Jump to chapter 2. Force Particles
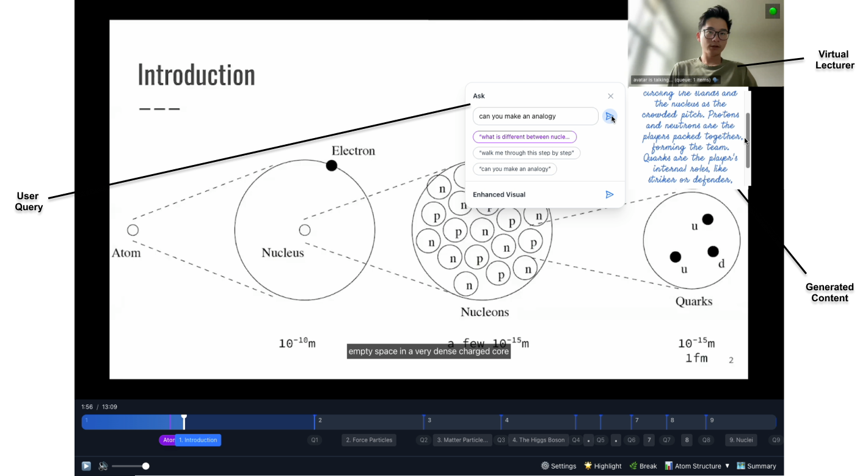868x476 pixels. click(x=369, y=440)
